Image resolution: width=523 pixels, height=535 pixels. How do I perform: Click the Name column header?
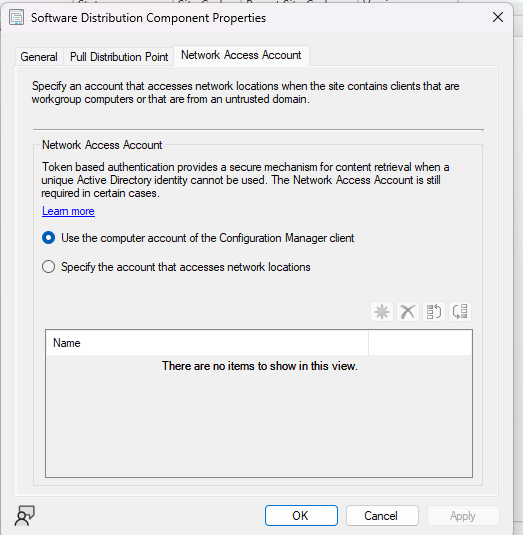pyautogui.click(x=207, y=343)
